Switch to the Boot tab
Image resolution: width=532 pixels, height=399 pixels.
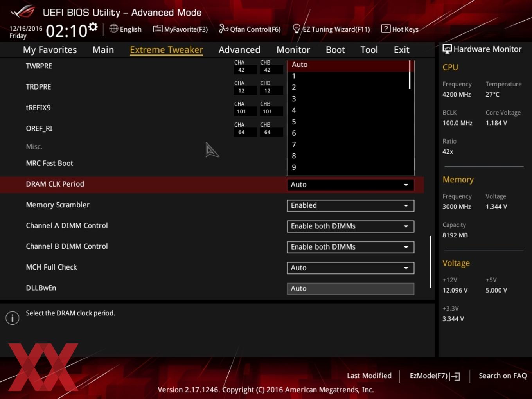pyautogui.click(x=335, y=50)
